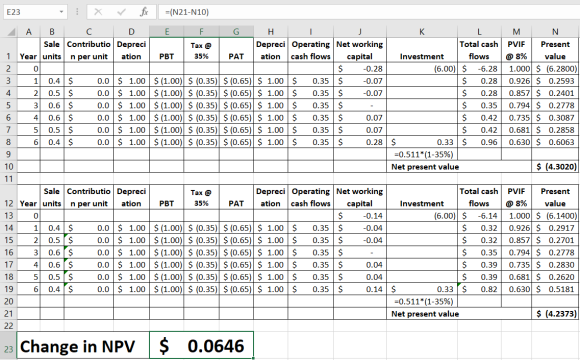Viewport: 580px width, 360px height.
Task: Select column N header
Action: [555, 32]
